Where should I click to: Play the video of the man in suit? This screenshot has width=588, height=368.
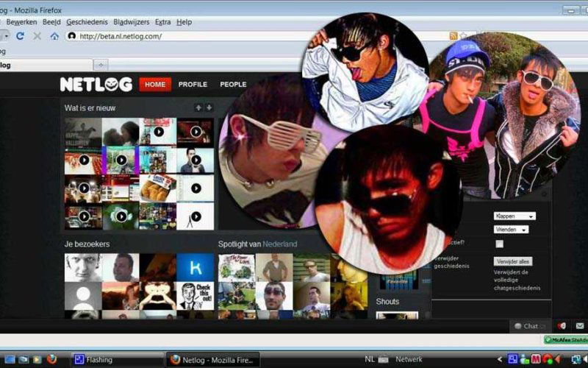tap(196, 160)
